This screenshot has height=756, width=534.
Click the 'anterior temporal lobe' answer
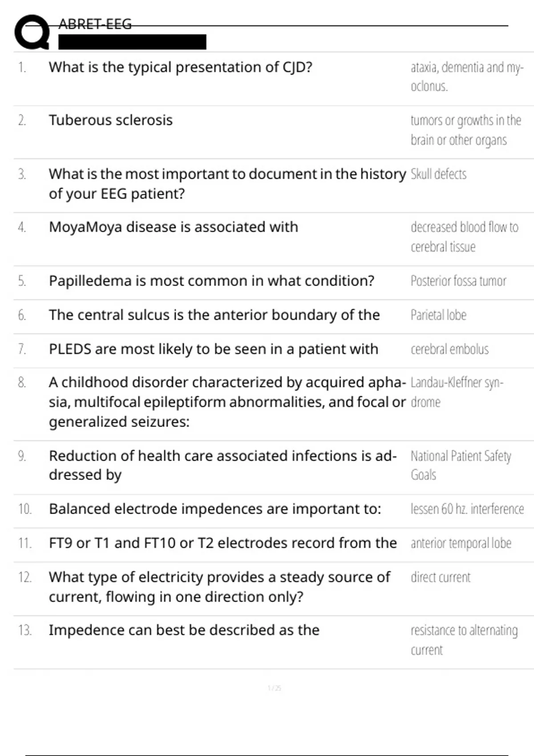(x=461, y=543)
